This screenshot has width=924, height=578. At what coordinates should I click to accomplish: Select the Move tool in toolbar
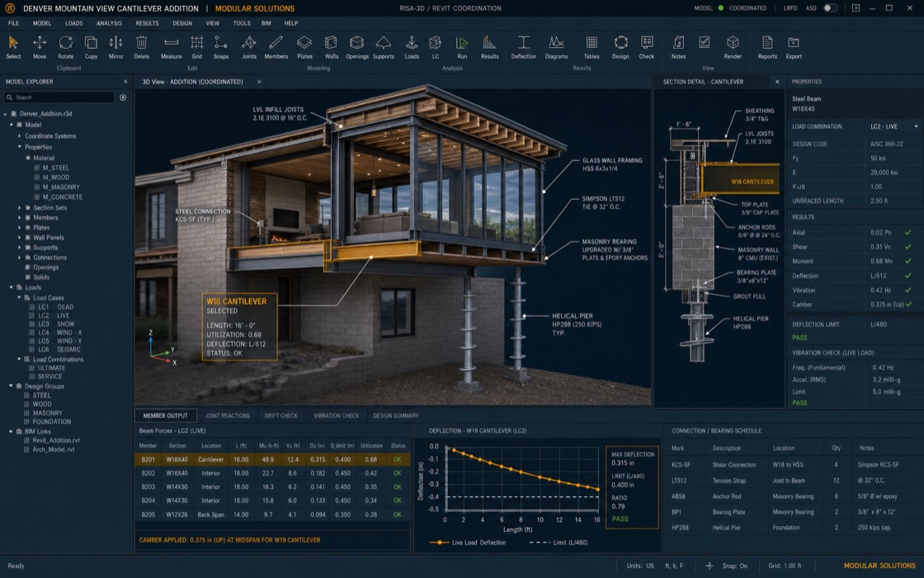pos(40,47)
